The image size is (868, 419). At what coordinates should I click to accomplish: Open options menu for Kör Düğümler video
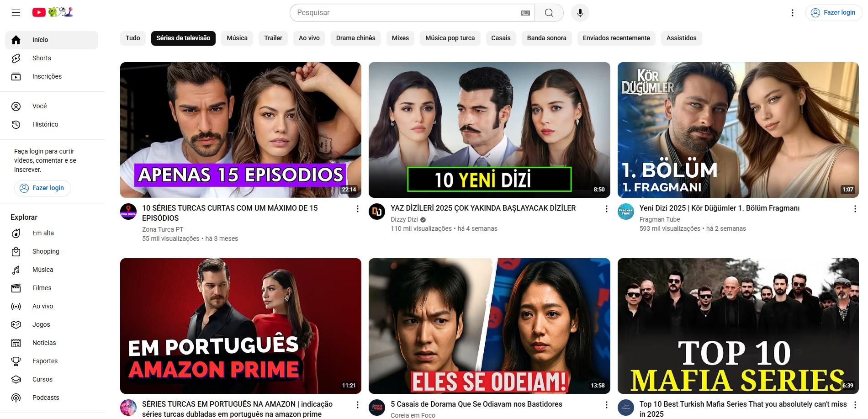[x=855, y=209]
